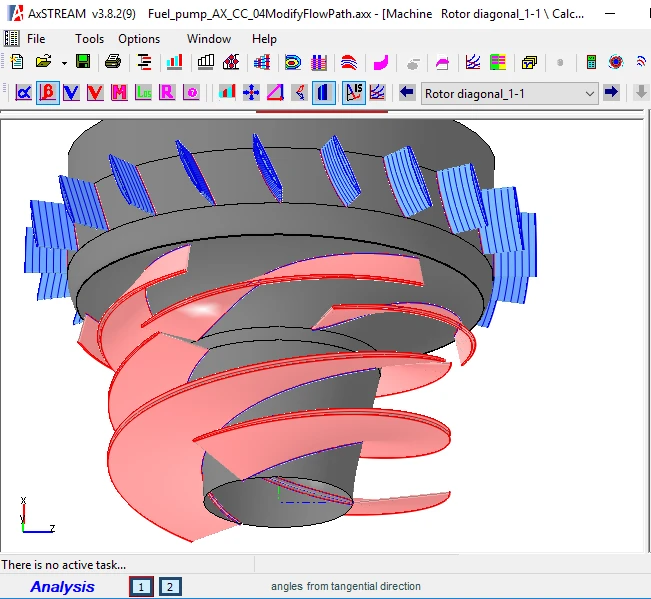Open the Window menu

[209, 38]
